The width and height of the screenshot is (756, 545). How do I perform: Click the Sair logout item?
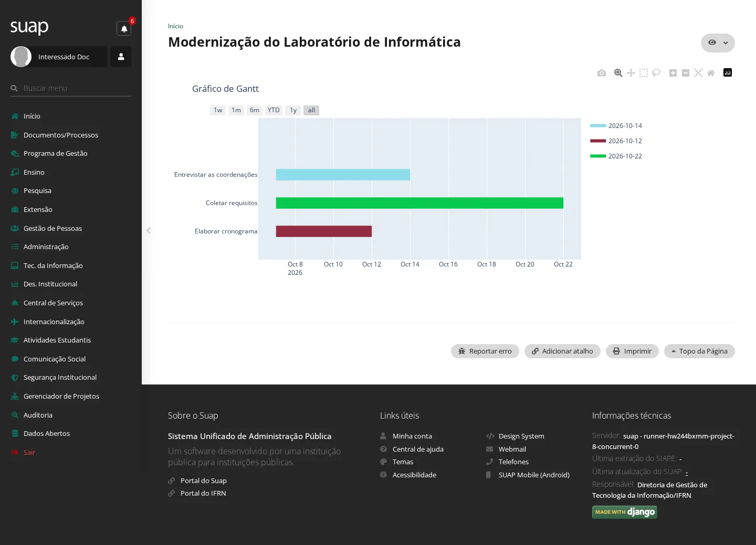[71, 452]
